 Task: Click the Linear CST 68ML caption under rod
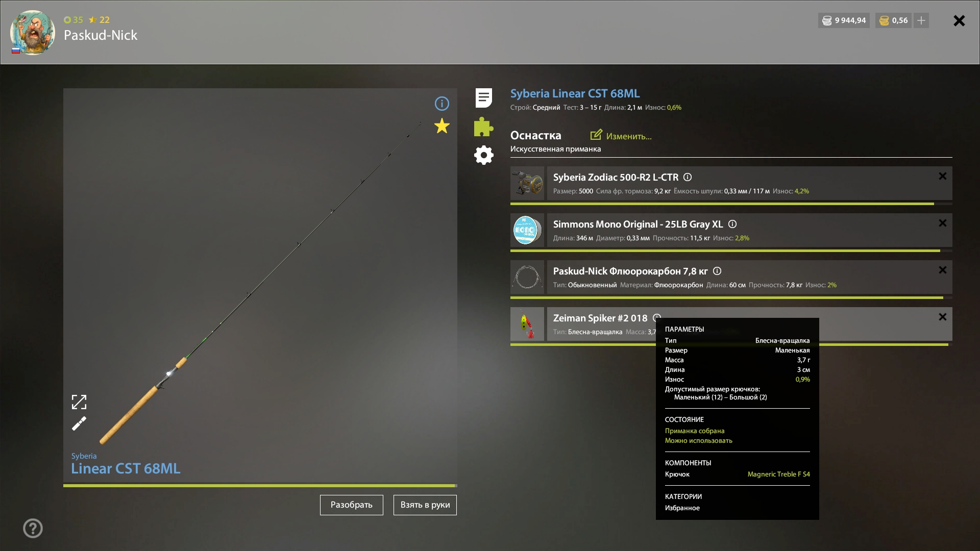pyautogui.click(x=126, y=469)
